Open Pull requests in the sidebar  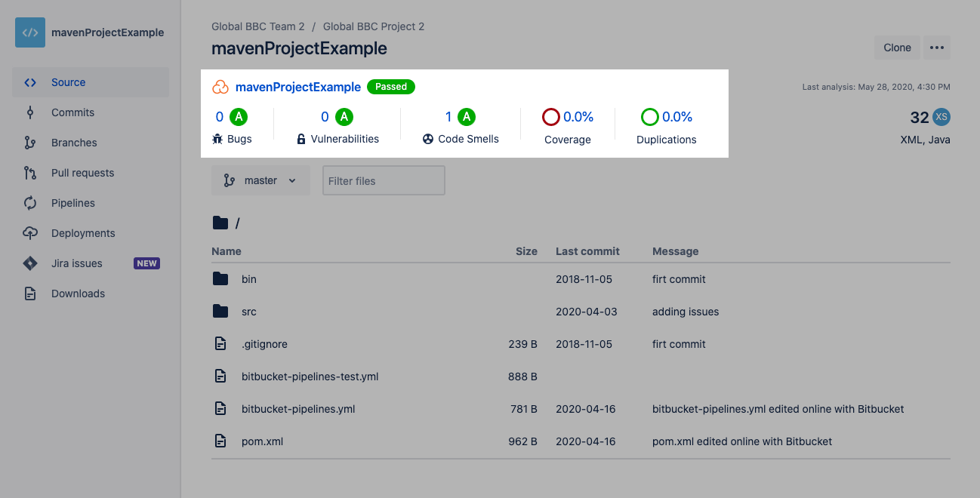click(91, 173)
